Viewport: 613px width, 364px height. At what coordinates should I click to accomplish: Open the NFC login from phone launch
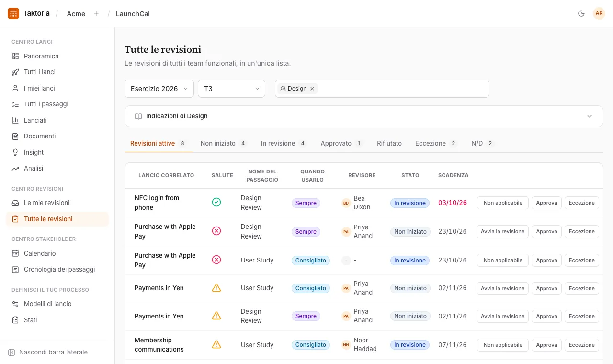click(x=157, y=203)
